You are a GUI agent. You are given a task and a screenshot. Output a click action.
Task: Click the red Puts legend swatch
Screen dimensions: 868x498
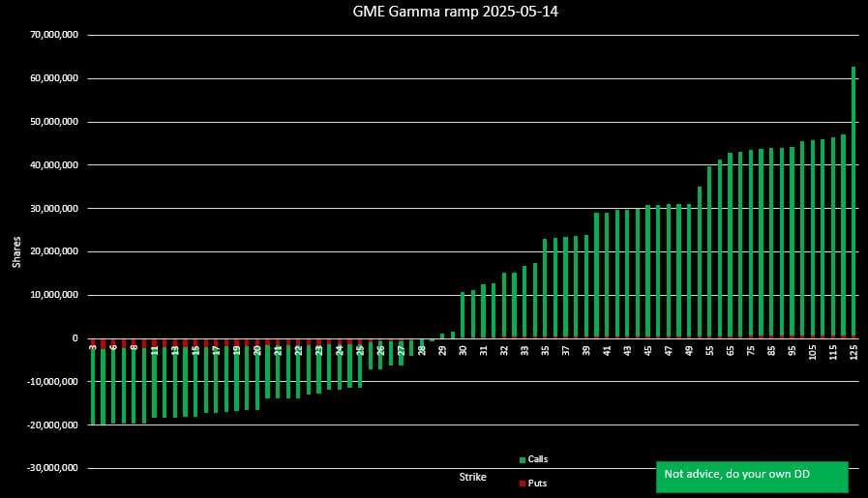pyautogui.click(x=522, y=483)
